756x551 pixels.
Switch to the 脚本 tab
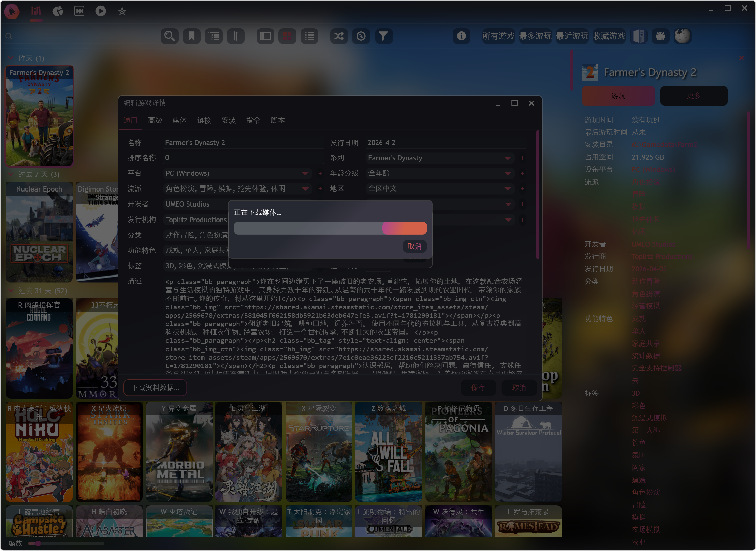pos(278,120)
